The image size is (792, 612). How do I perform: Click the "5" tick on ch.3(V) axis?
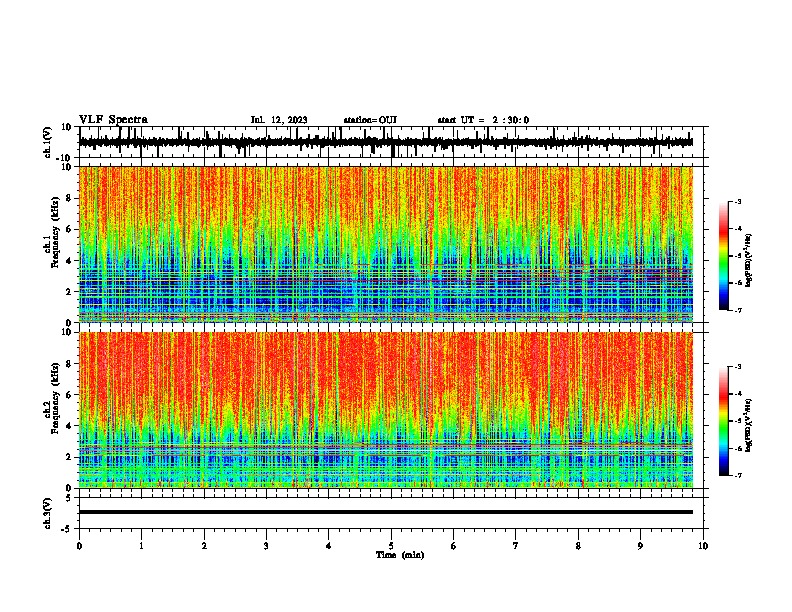coord(69,498)
